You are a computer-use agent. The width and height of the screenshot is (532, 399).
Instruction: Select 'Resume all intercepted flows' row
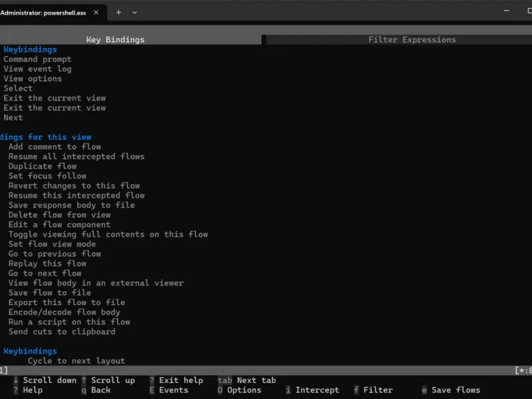tap(76, 157)
